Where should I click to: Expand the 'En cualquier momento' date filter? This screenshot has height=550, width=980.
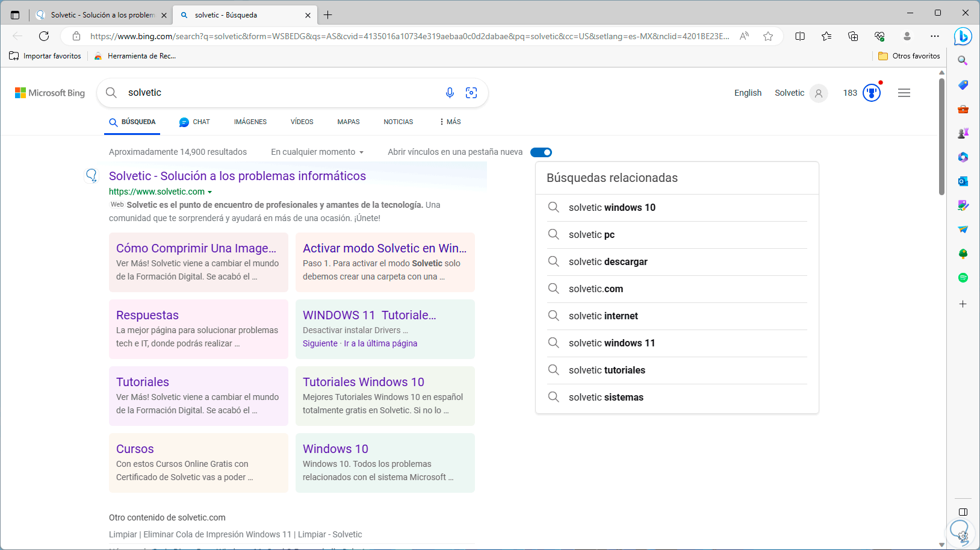click(x=317, y=152)
